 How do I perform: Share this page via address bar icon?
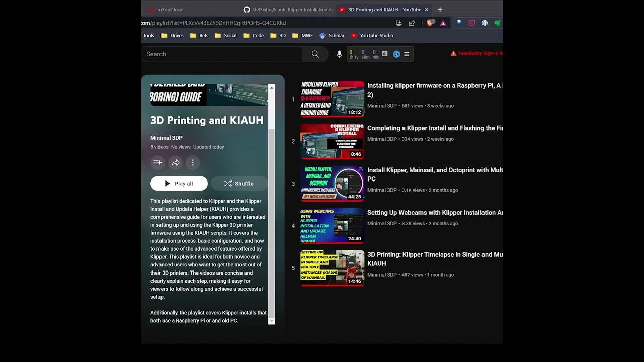tap(412, 23)
